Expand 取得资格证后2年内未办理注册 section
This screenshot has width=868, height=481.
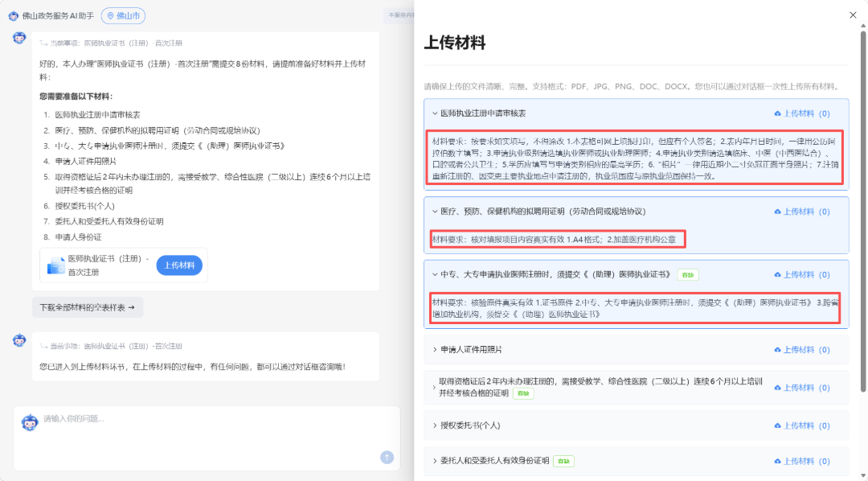click(434, 388)
